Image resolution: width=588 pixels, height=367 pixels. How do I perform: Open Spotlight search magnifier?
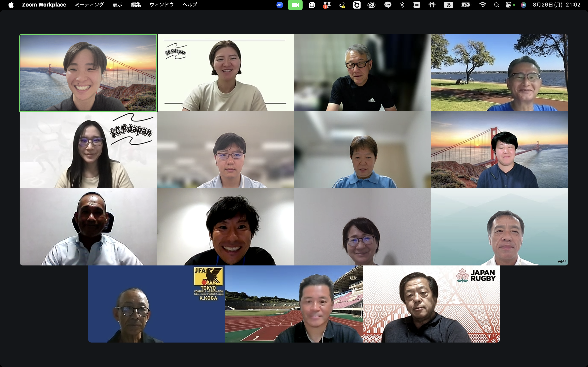point(497,5)
